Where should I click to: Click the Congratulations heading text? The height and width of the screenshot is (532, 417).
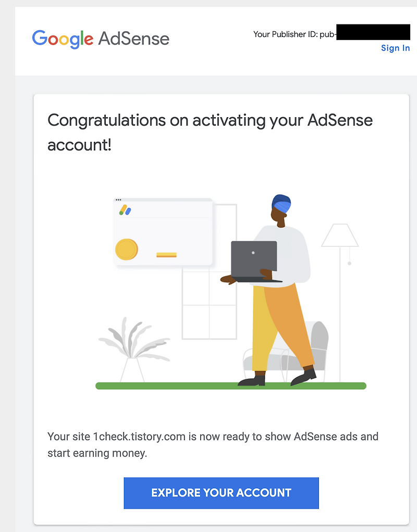click(x=210, y=133)
